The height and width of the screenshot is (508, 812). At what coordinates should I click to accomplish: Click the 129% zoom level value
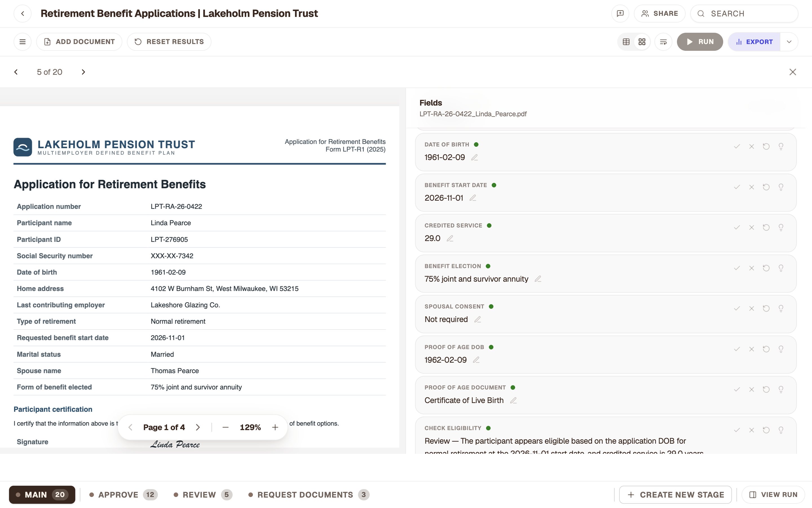point(250,427)
